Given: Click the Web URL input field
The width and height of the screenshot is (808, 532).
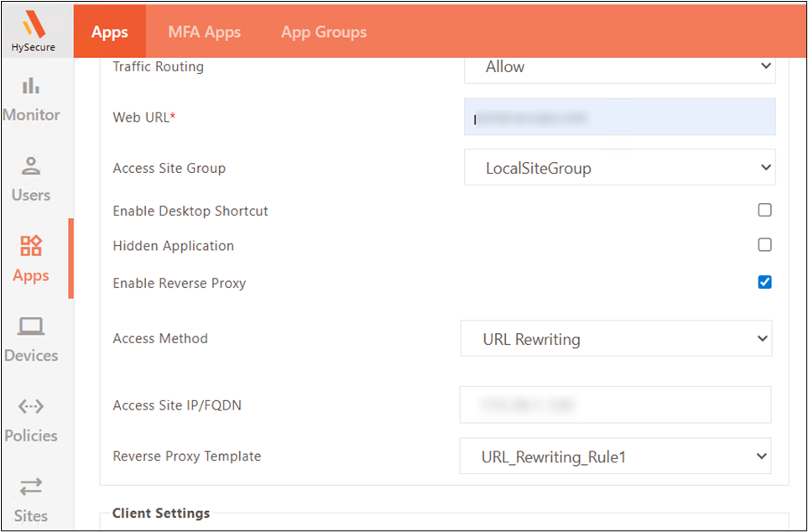Looking at the screenshot, I should tap(619, 118).
